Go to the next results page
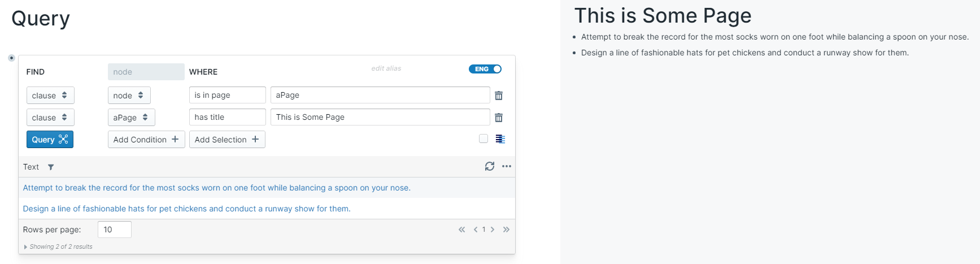980x264 pixels. coord(493,230)
